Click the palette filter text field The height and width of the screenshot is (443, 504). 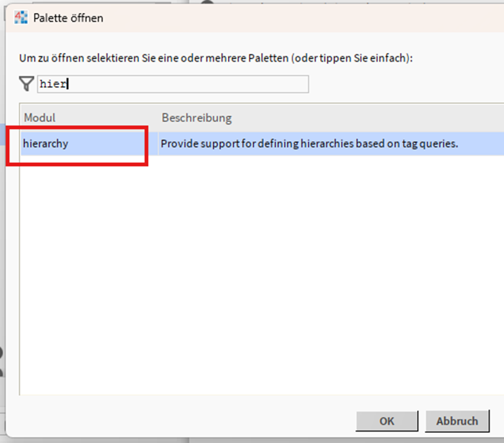tap(173, 84)
